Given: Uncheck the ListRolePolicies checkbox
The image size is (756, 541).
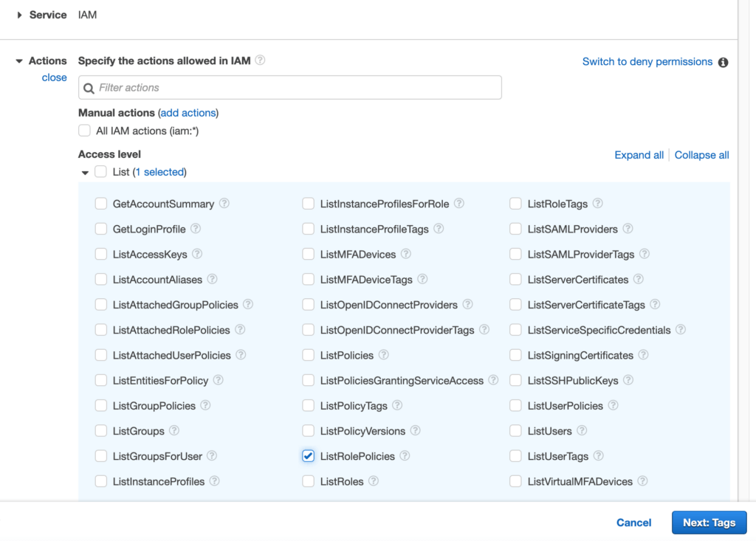Looking at the screenshot, I should (309, 456).
